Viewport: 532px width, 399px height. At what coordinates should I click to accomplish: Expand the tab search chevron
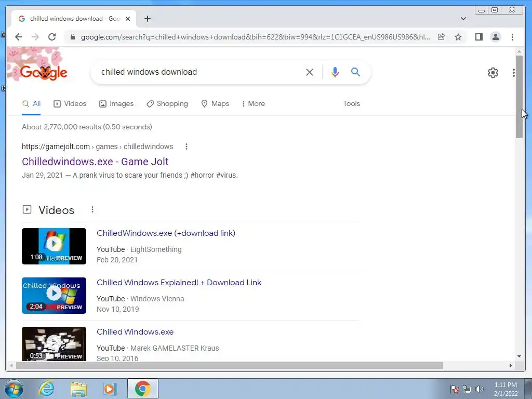pyautogui.click(x=463, y=19)
